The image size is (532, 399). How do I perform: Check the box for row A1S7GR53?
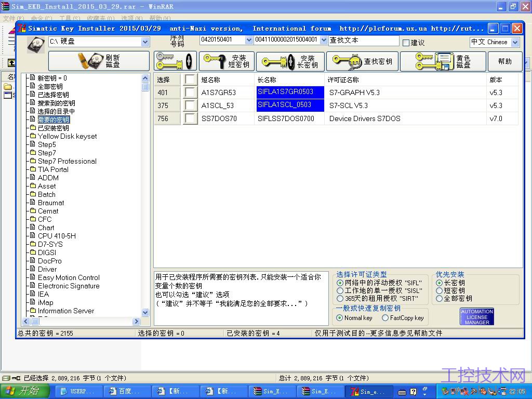tap(190, 92)
